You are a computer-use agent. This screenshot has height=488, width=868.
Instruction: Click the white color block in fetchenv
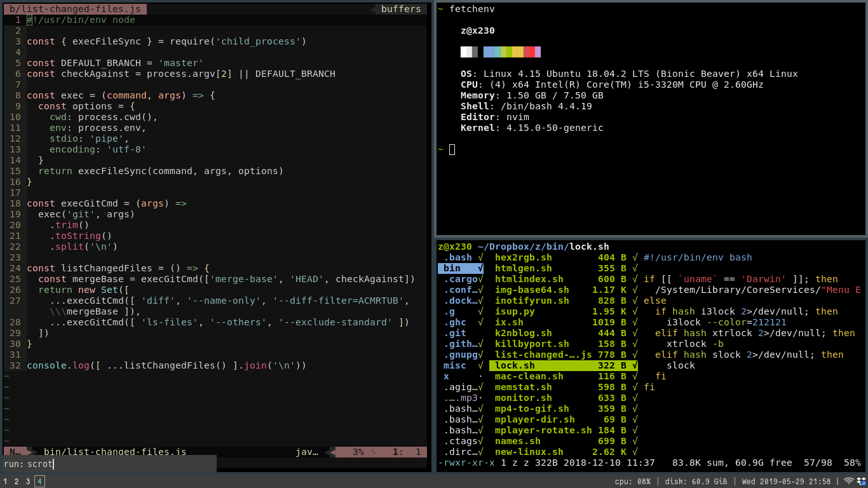(x=464, y=52)
